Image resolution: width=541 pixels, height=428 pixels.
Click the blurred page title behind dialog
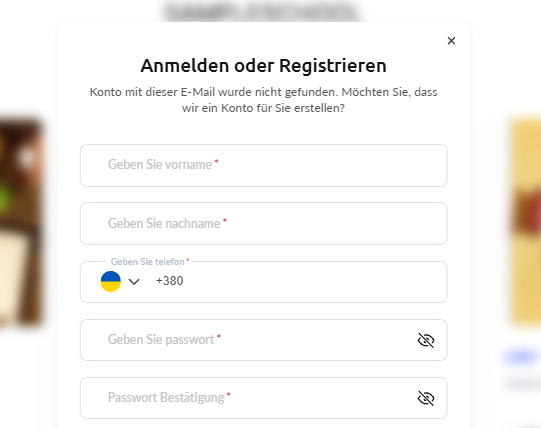[x=262, y=11]
